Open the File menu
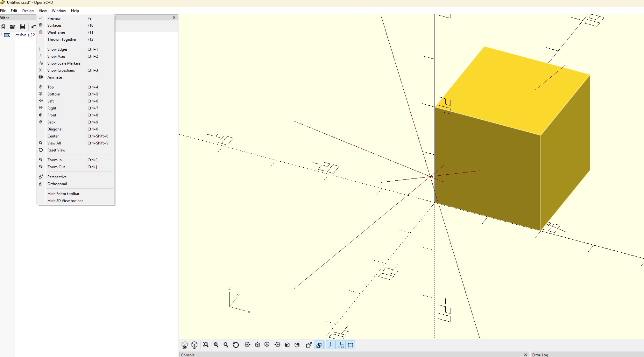644x357 pixels. (x=3, y=10)
